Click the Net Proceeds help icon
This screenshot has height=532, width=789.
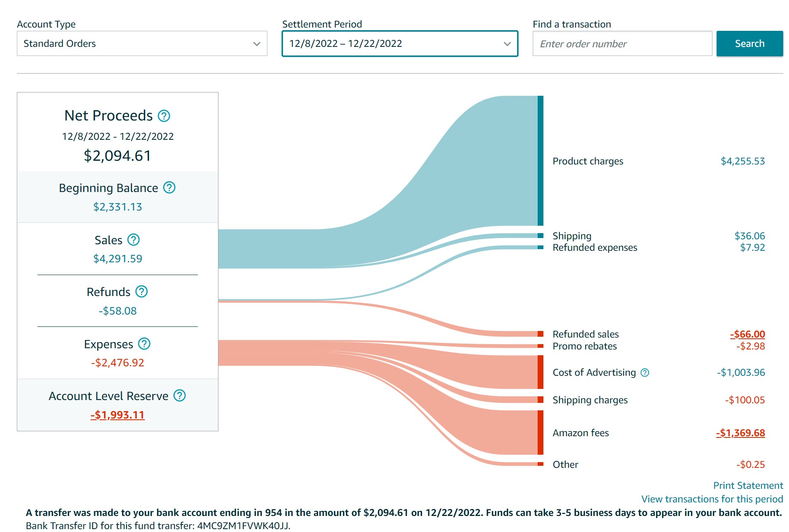pos(164,116)
